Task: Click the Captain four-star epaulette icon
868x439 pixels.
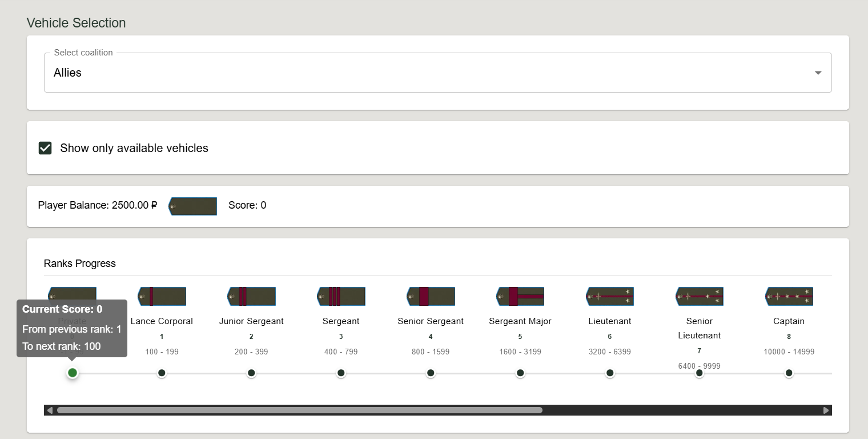Action: pos(789,296)
